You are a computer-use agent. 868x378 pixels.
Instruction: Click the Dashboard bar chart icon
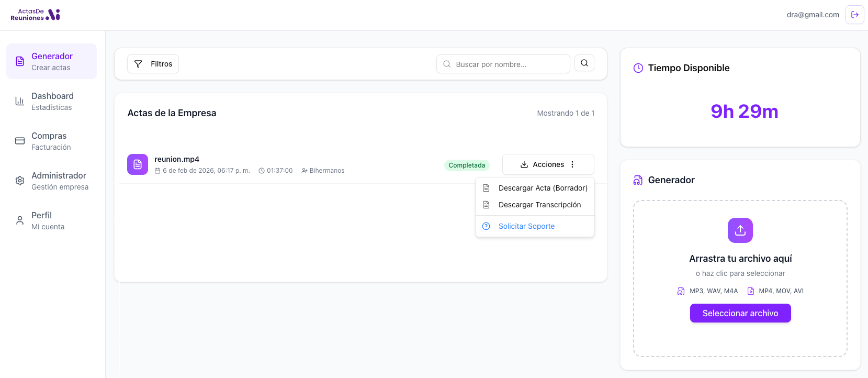20,101
